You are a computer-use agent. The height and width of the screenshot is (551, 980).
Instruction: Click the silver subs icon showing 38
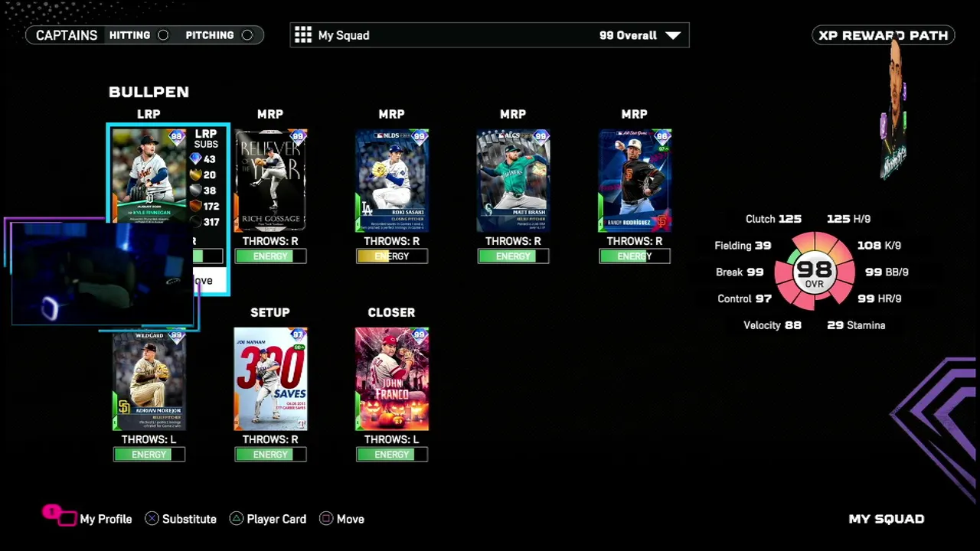(195, 191)
